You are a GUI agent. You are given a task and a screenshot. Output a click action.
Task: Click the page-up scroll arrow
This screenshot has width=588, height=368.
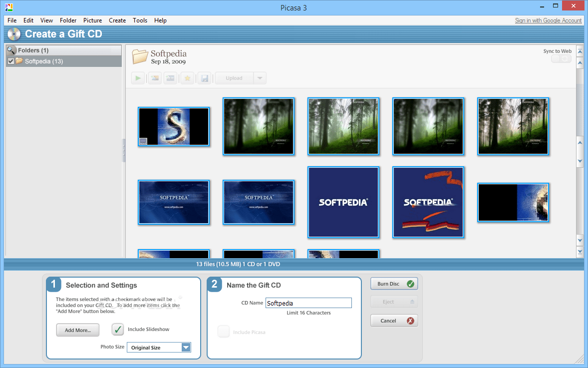[580, 63]
